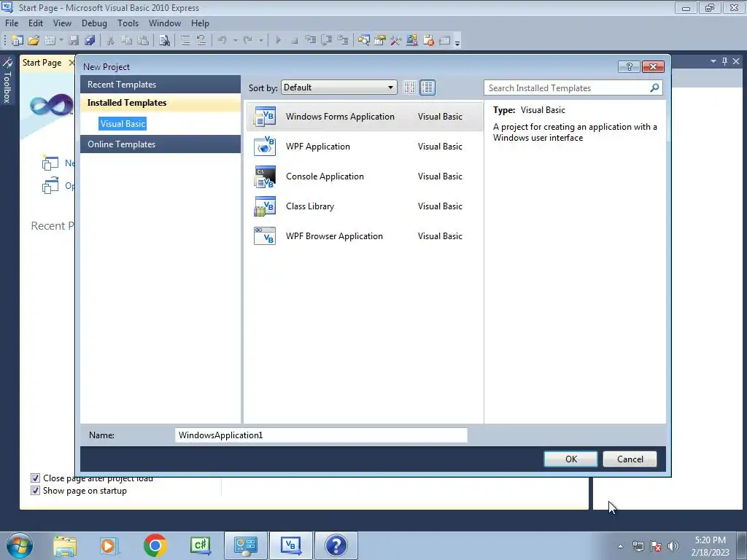Open the toolbar options overflow arrow
747x560 pixels.
[457, 42]
